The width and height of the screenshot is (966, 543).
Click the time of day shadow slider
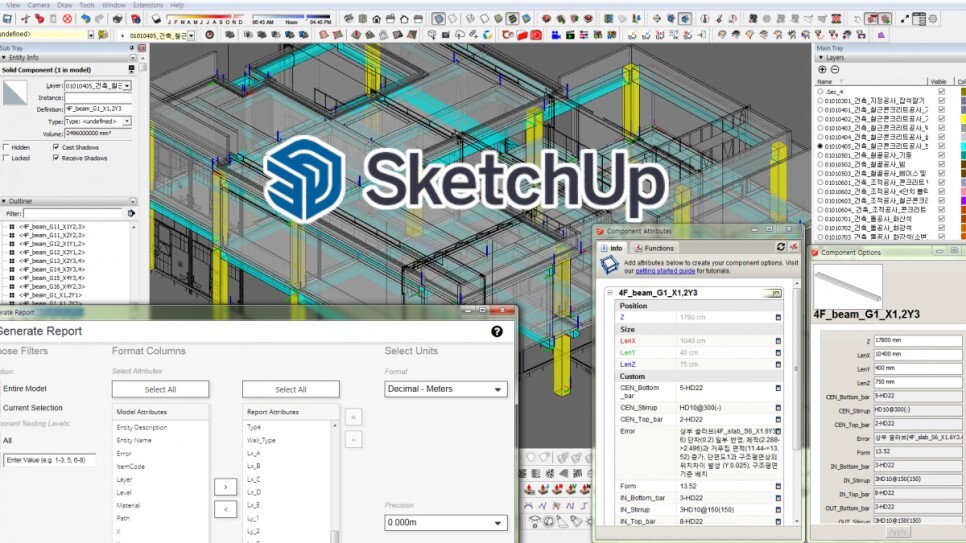(x=291, y=17)
